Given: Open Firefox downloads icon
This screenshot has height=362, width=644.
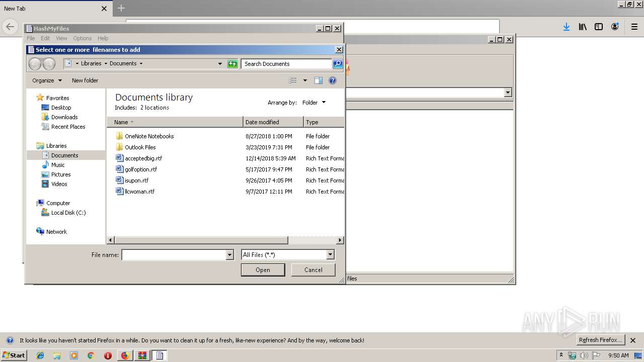Looking at the screenshot, I should (x=567, y=27).
